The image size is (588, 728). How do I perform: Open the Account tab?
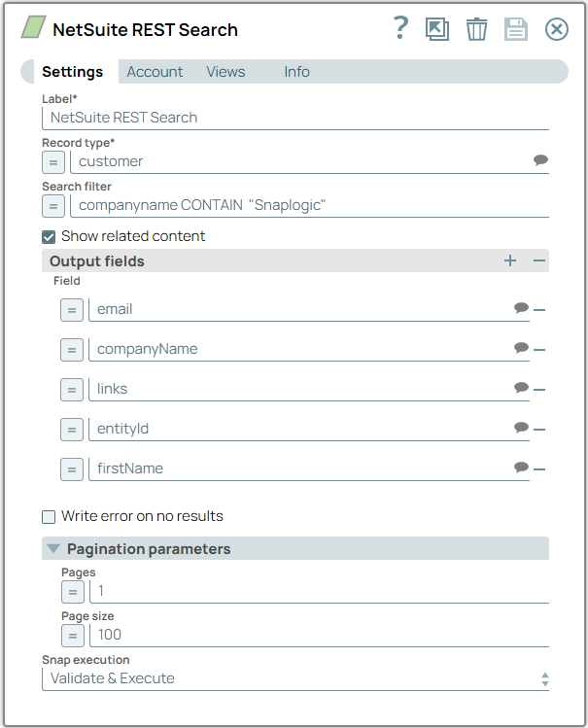click(x=155, y=72)
